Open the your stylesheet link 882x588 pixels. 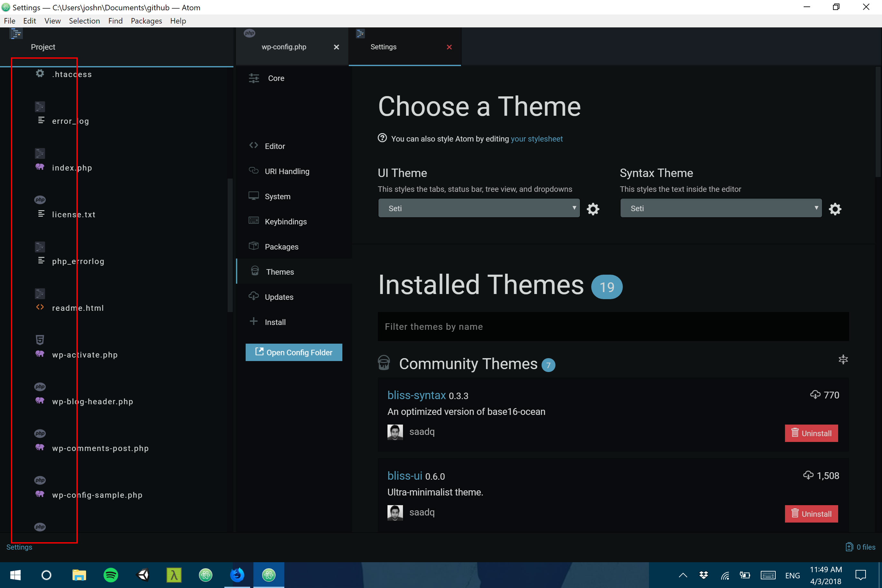[x=536, y=139]
